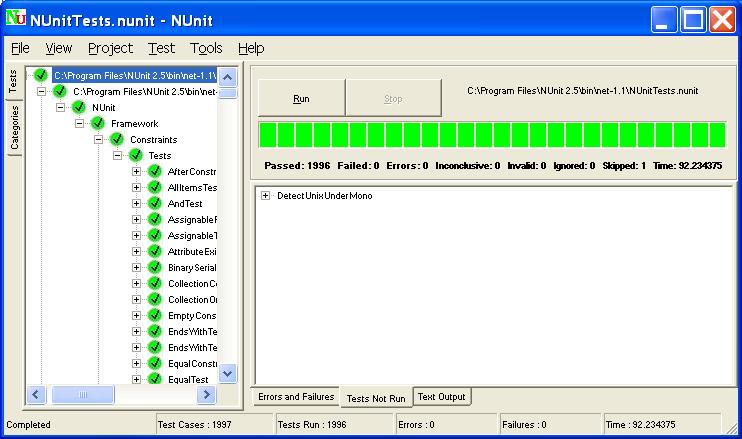Click the tree vertical scroll up arrow
Image resolution: width=742 pixels, height=439 pixels.
pyautogui.click(x=228, y=77)
